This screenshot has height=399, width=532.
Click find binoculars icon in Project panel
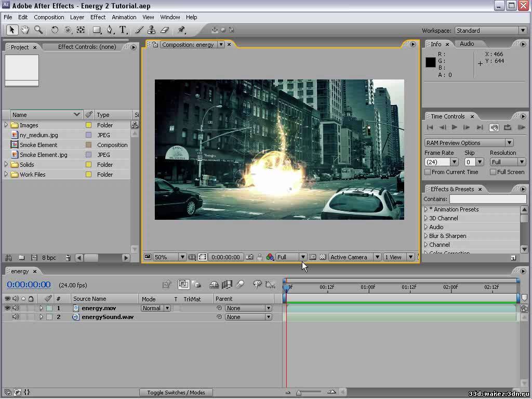[x=8, y=258]
